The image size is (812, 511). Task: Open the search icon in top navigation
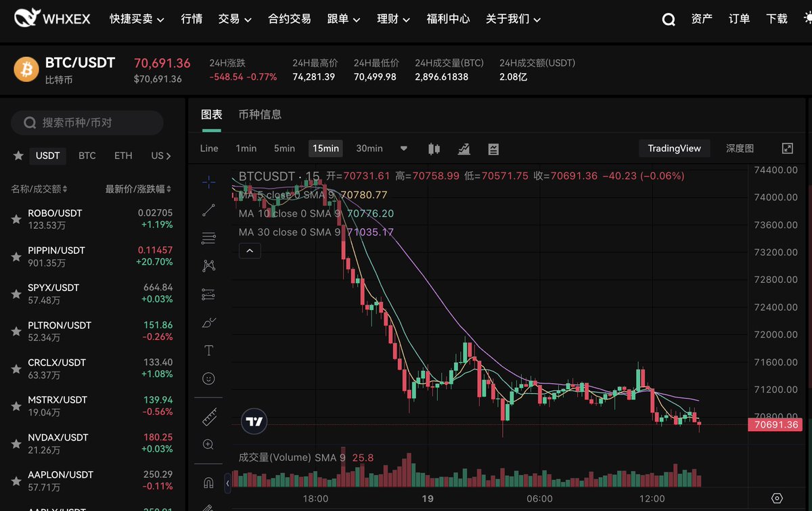pyautogui.click(x=669, y=20)
